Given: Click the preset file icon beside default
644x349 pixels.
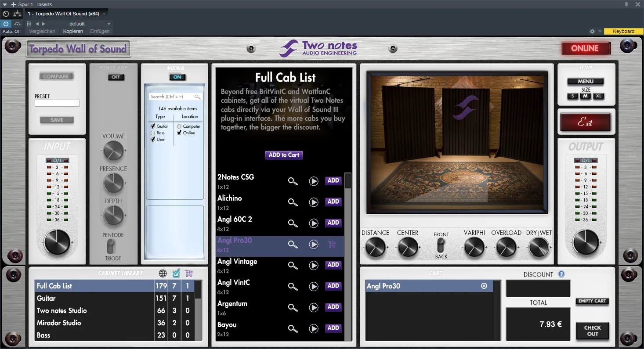Looking at the screenshot, I should tap(29, 24).
